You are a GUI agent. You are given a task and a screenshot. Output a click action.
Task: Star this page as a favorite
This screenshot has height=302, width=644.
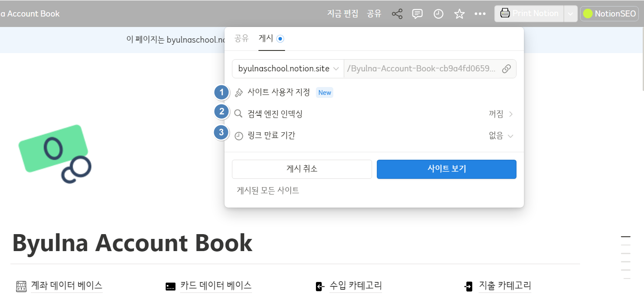[x=459, y=13]
